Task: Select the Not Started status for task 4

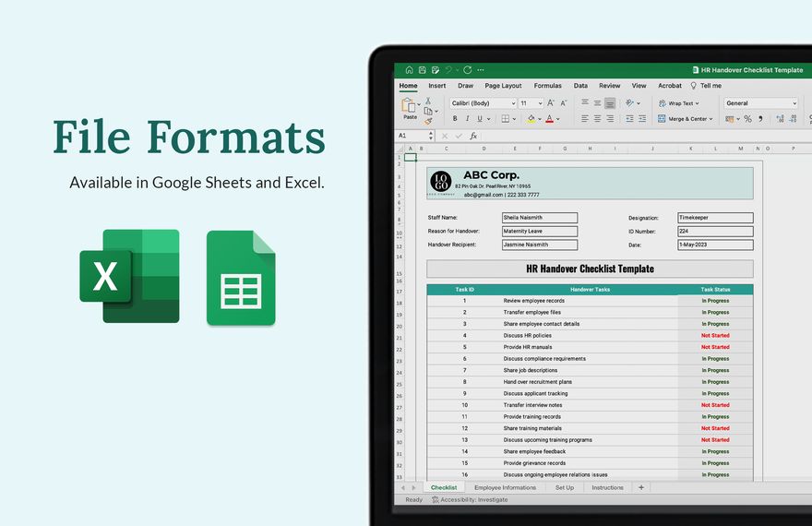Action: tap(715, 336)
